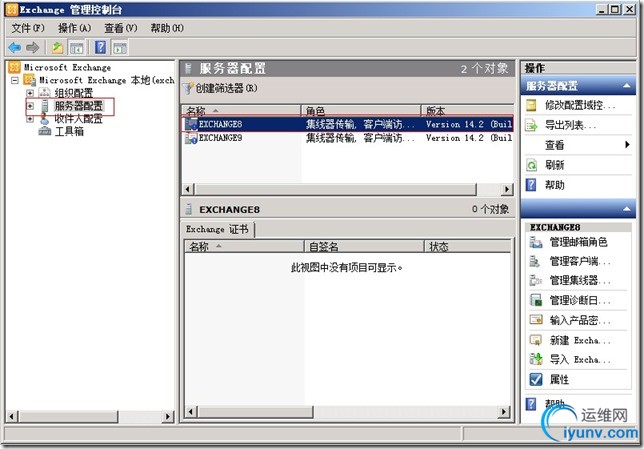Screen dimensions: 644x449
Task: Click the EXCHANGE8 server row icon
Action: tap(191, 124)
